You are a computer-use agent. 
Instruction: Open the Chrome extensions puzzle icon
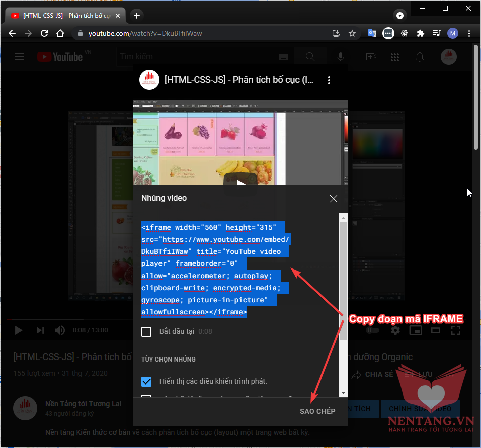420,33
